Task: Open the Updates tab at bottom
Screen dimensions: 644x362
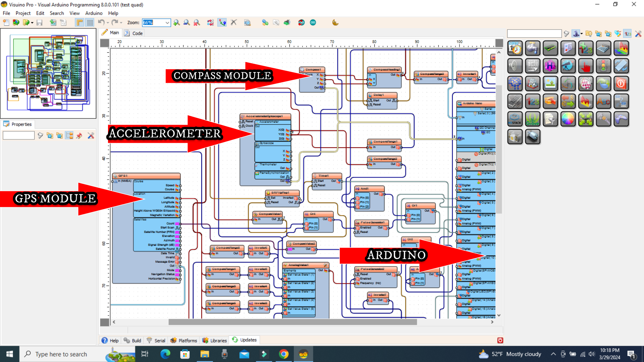Action: (x=245, y=340)
